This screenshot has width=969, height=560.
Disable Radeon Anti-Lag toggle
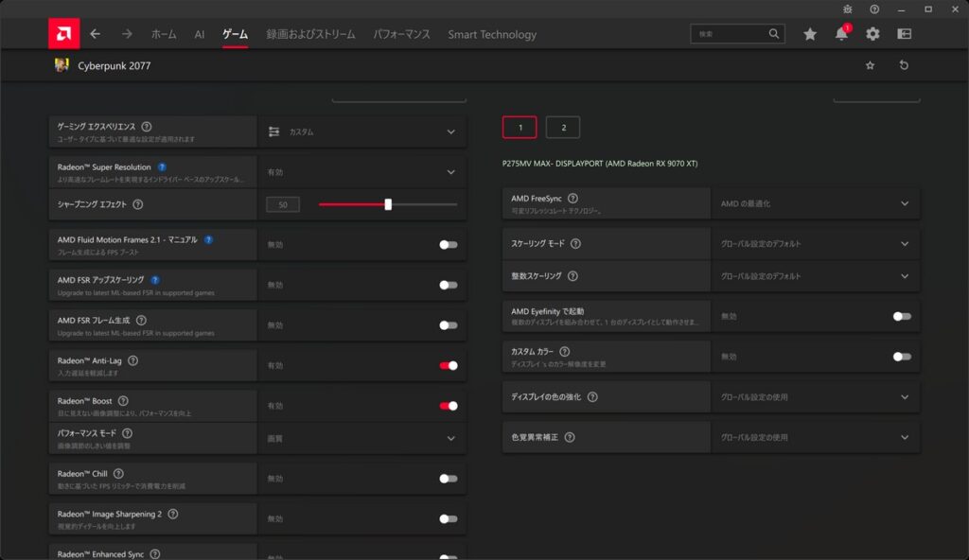(449, 365)
